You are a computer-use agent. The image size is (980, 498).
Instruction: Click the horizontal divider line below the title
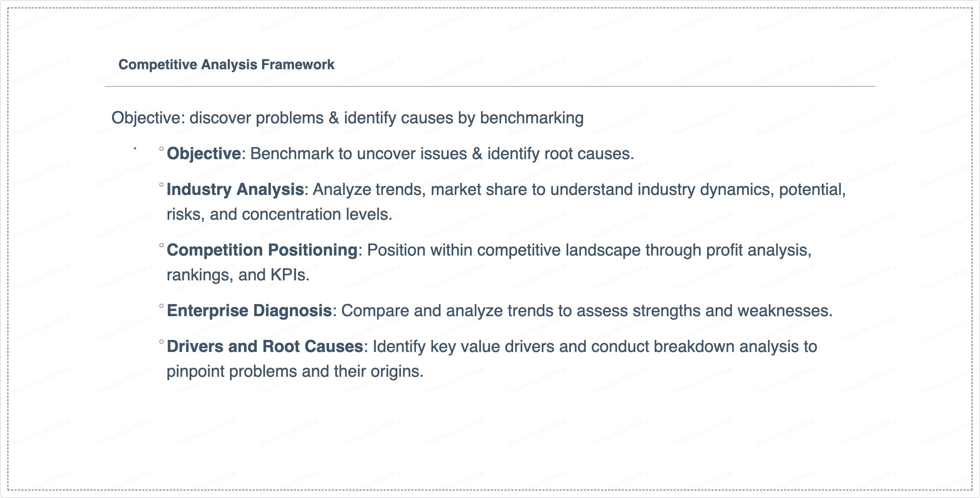pos(490,87)
